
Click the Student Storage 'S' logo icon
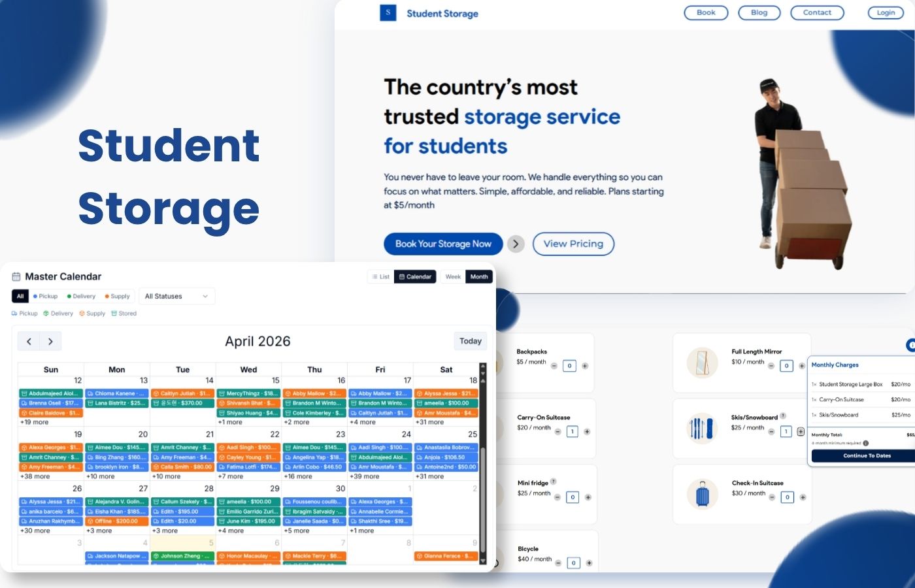(x=388, y=12)
